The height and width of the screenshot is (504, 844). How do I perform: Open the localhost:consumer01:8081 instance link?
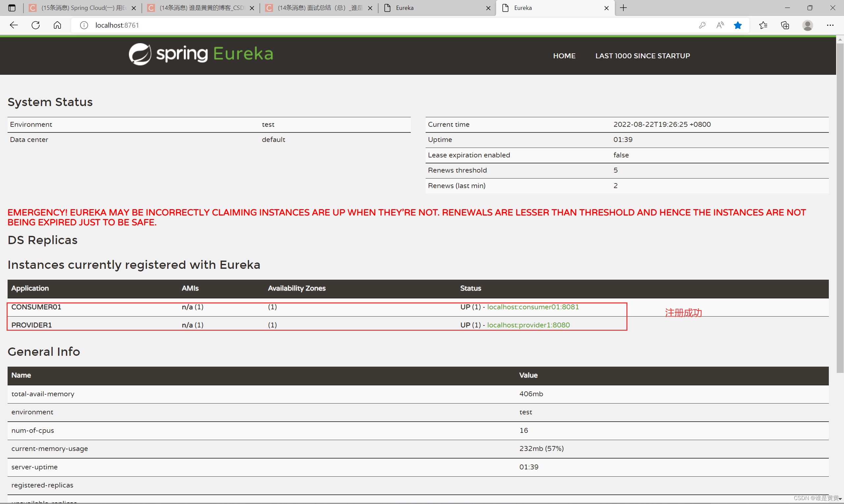click(533, 307)
